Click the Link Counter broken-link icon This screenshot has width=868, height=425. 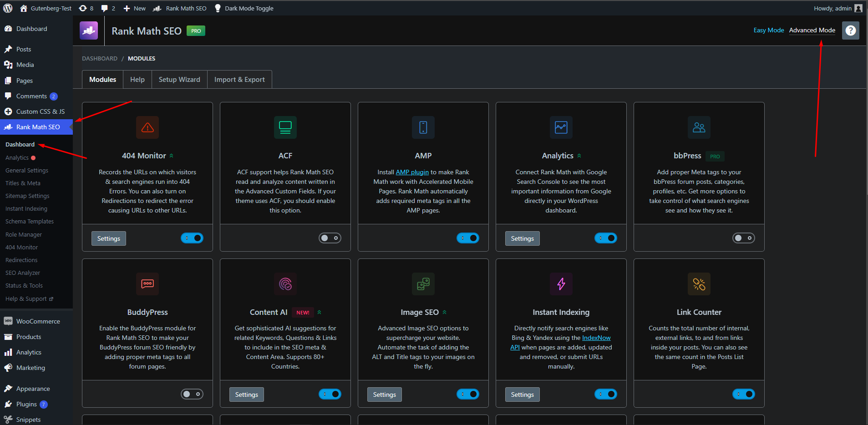699,284
